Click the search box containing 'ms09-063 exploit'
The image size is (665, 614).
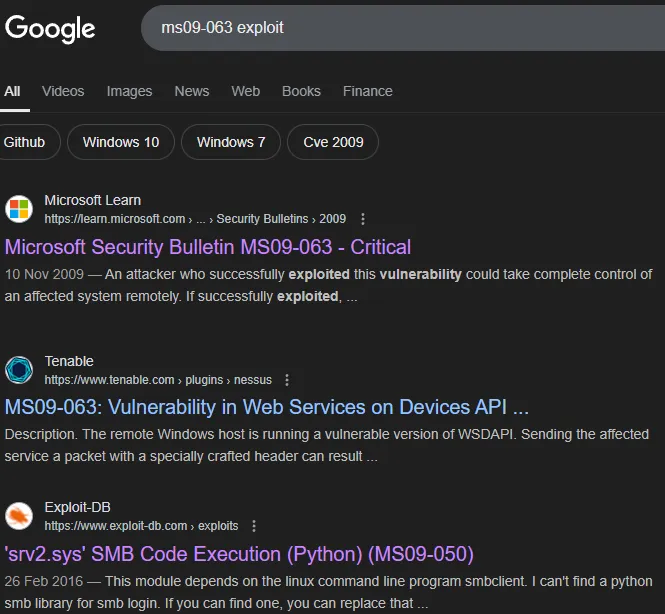tap(403, 28)
